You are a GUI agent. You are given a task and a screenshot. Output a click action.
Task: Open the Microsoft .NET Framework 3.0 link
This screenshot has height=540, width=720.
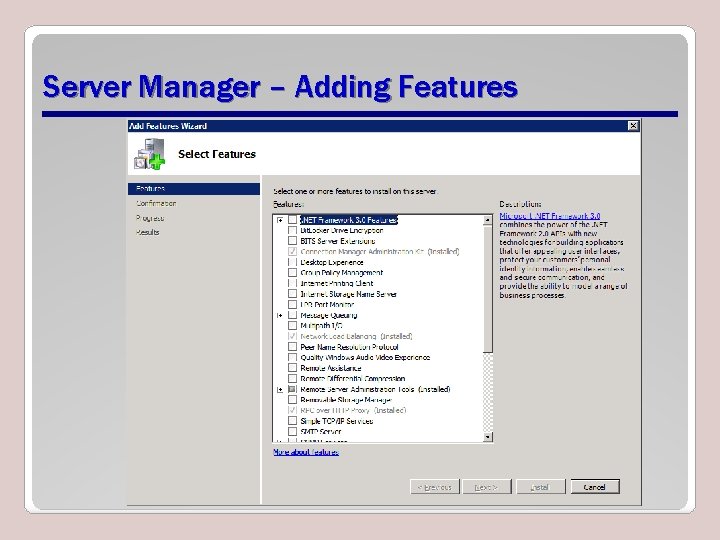tap(550, 216)
